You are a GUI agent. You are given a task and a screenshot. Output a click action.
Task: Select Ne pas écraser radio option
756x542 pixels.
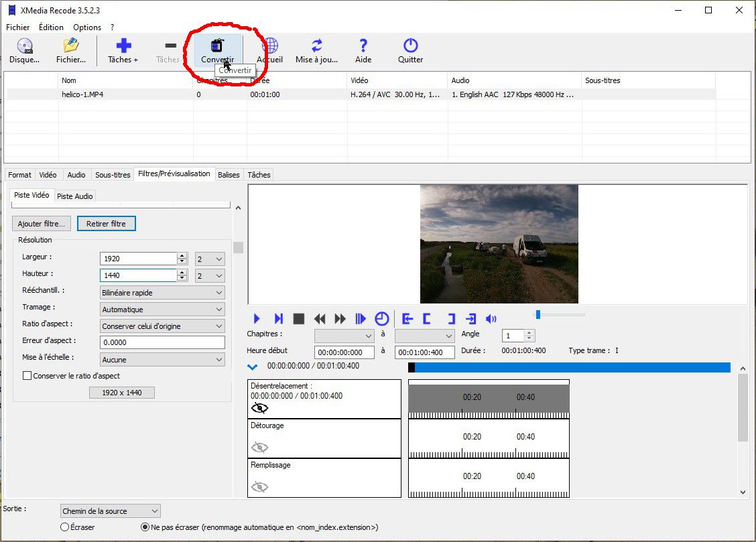pos(145,527)
